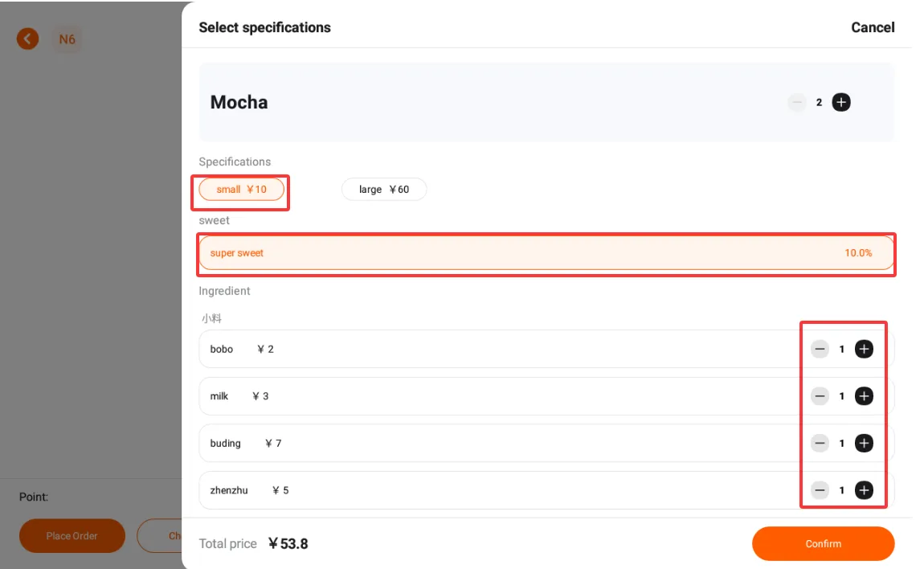Click the Place Order button behind dialog
This screenshot has width=924, height=569.
[72, 536]
